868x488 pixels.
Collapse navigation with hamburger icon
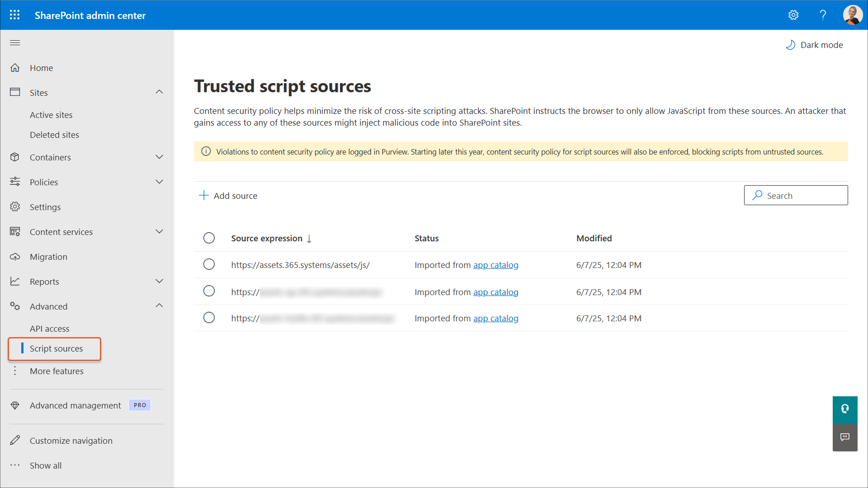15,43
